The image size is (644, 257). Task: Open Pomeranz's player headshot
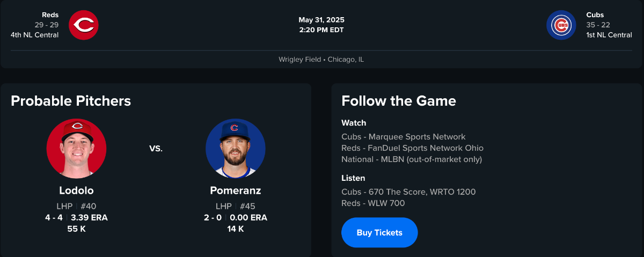235,149
